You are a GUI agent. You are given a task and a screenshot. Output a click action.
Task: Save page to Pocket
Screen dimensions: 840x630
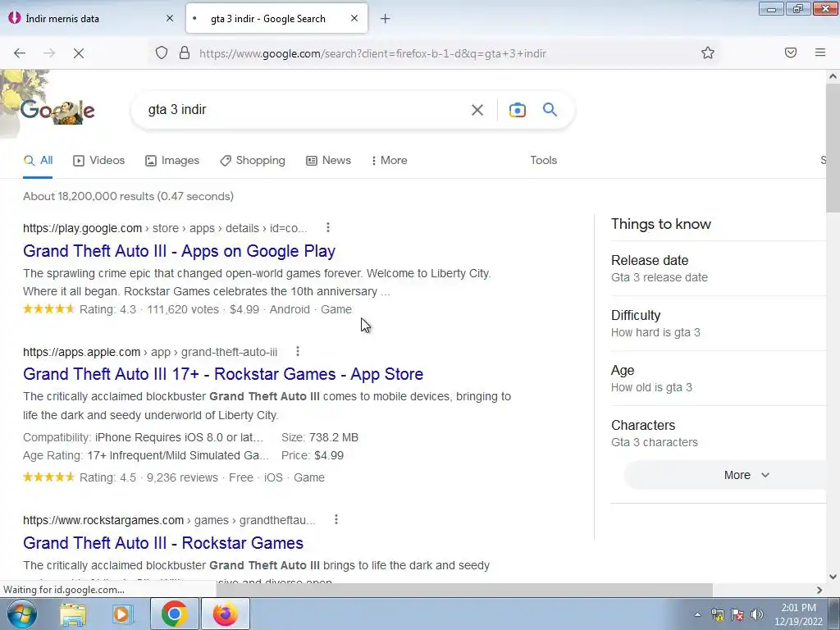coord(790,53)
